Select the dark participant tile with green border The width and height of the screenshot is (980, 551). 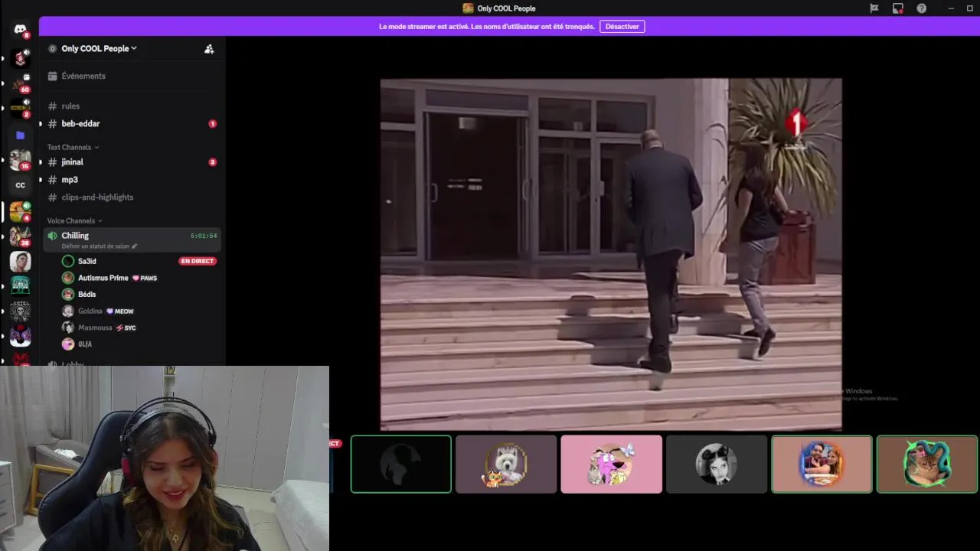401,464
